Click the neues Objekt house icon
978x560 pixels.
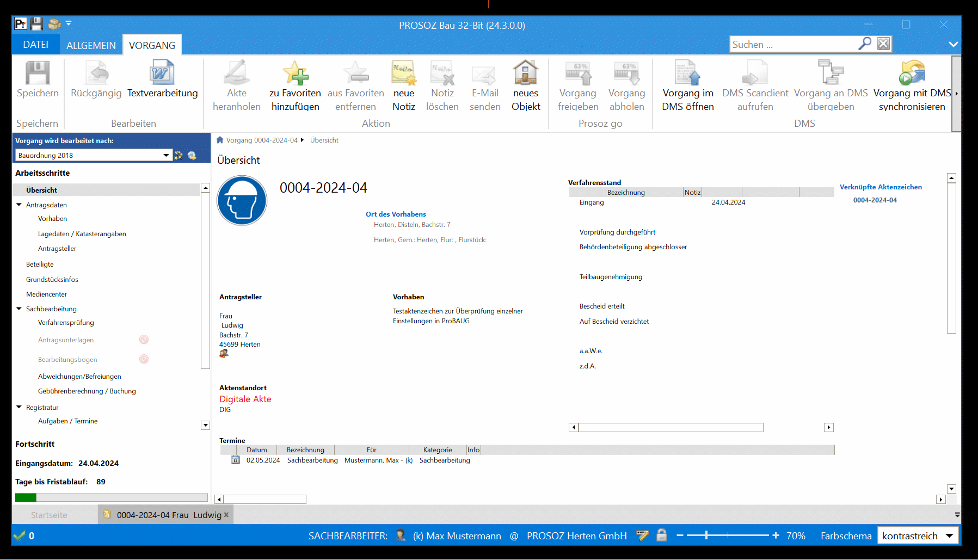(x=526, y=72)
